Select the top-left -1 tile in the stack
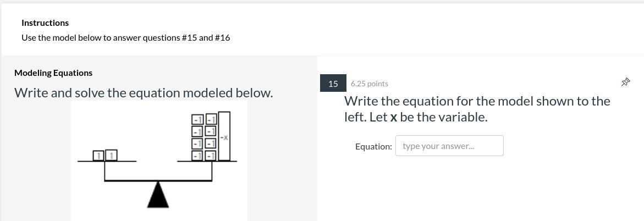644x221 pixels. tap(197, 119)
